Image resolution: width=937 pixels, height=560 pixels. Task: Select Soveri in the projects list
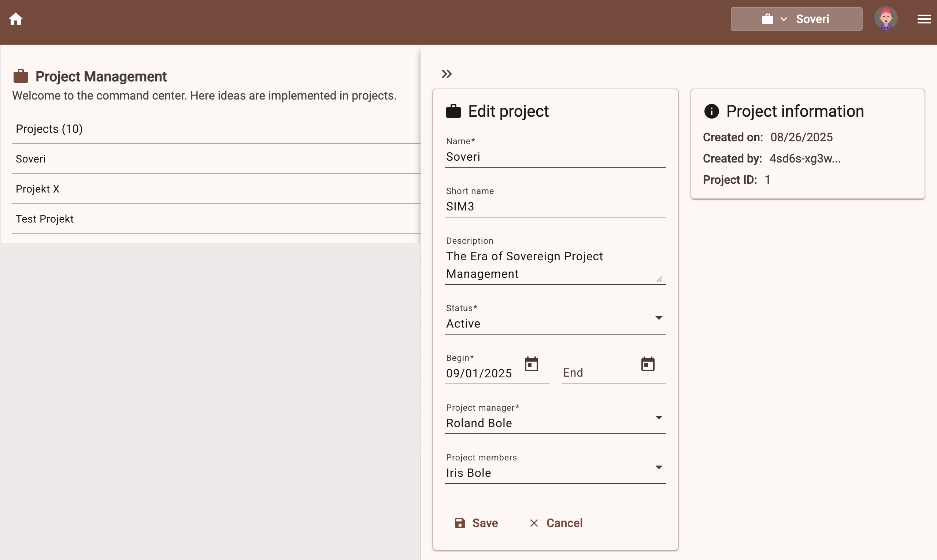pos(31,159)
